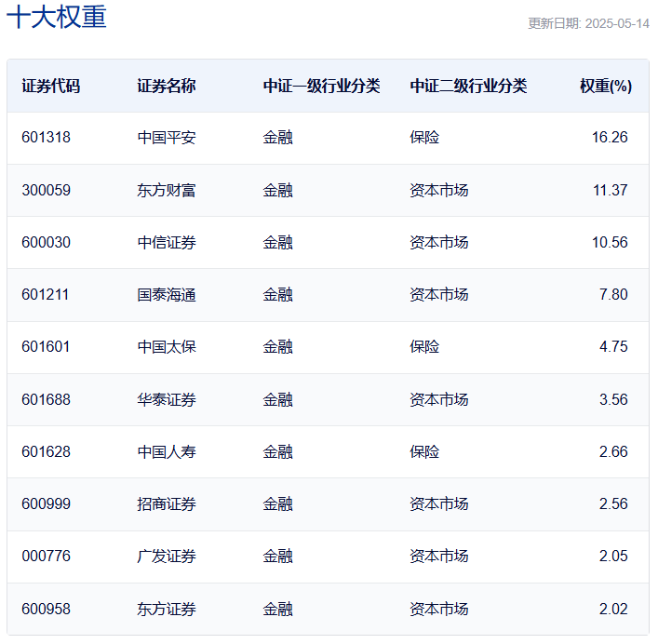Select the 中信证券 name cell
658x644 pixels.
167,243
